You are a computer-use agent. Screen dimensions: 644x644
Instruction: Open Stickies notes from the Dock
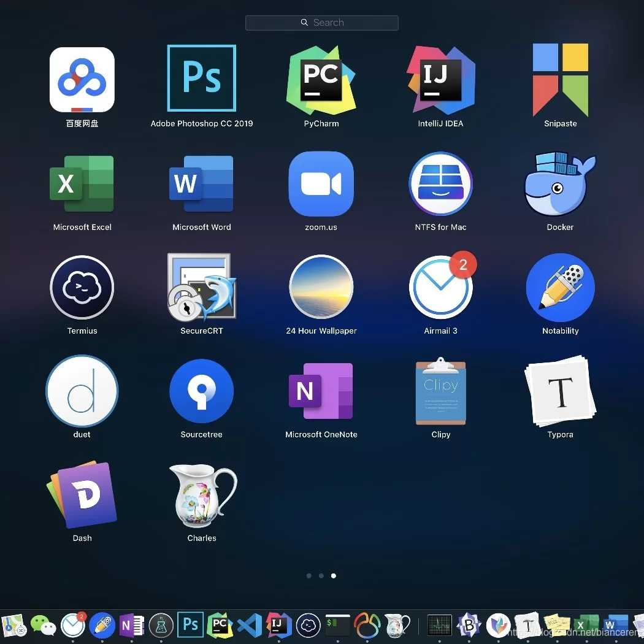[556, 625]
